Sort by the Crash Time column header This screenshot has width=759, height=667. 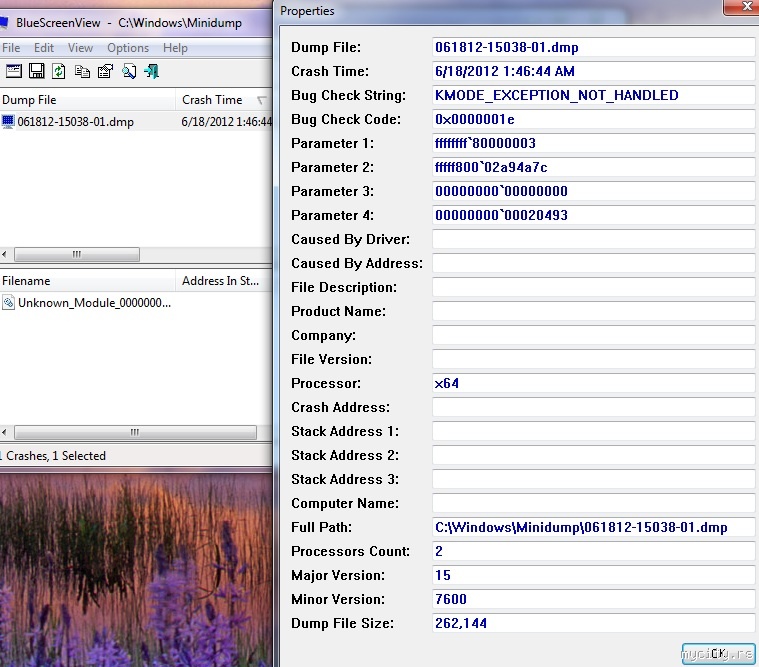pyautogui.click(x=224, y=100)
